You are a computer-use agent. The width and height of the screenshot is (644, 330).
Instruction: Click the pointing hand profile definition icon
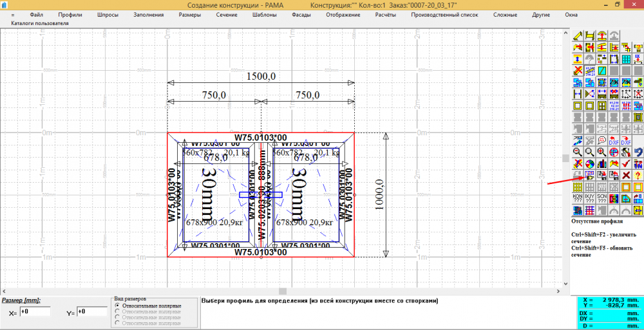(x=590, y=175)
